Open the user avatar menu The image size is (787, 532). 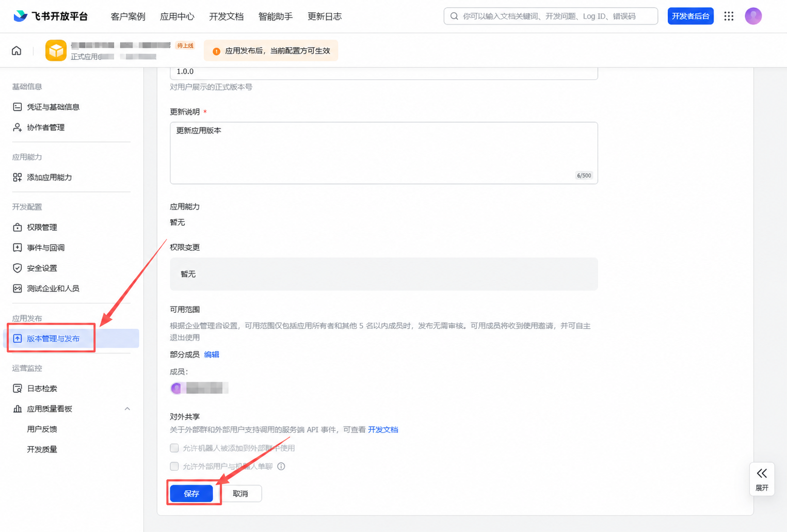[x=753, y=16]
